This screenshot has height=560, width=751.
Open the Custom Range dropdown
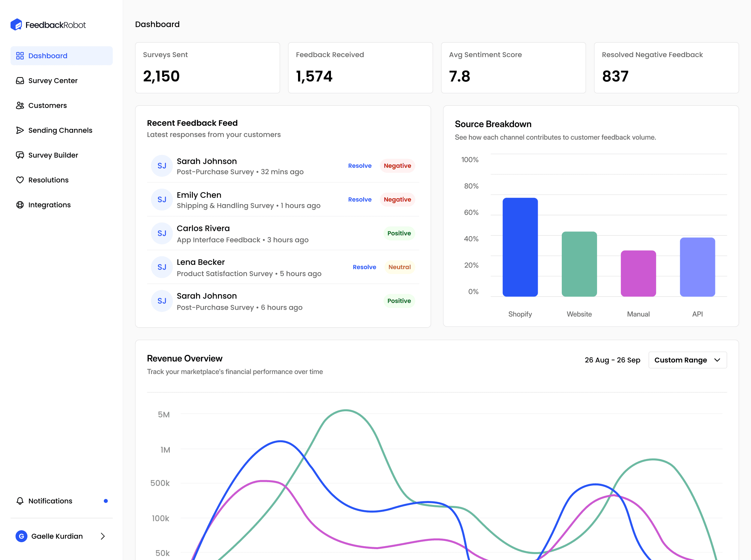(x=688, y=360)
